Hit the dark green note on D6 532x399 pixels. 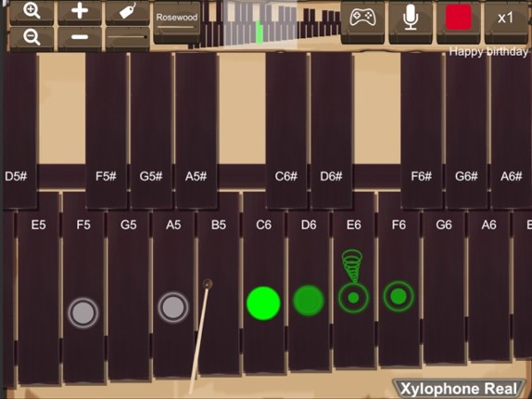tap(309, 301)
